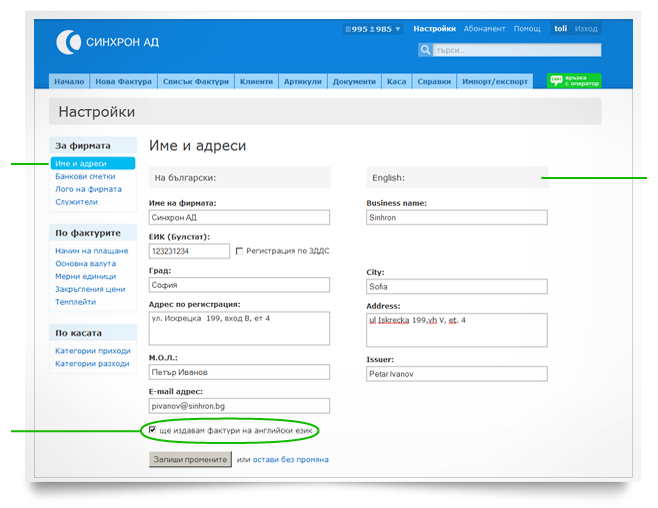Open the Темплейти sidebar link

[76, 302]
